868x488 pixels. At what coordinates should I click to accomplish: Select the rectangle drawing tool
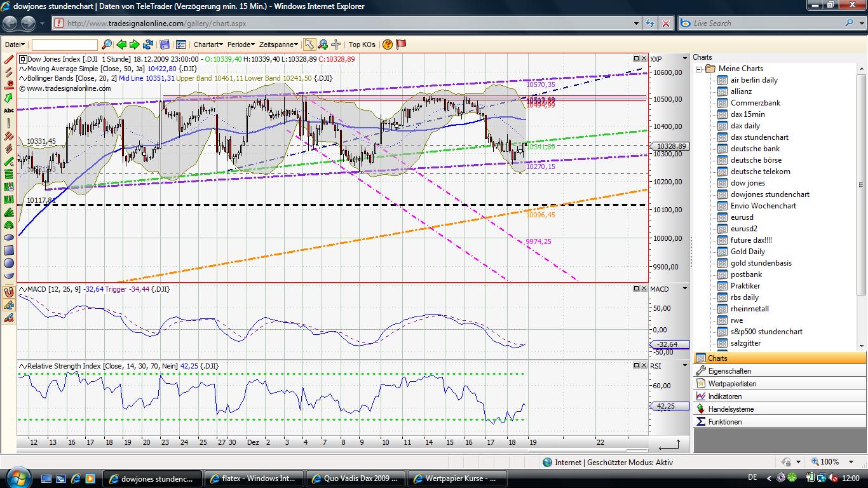8,250
